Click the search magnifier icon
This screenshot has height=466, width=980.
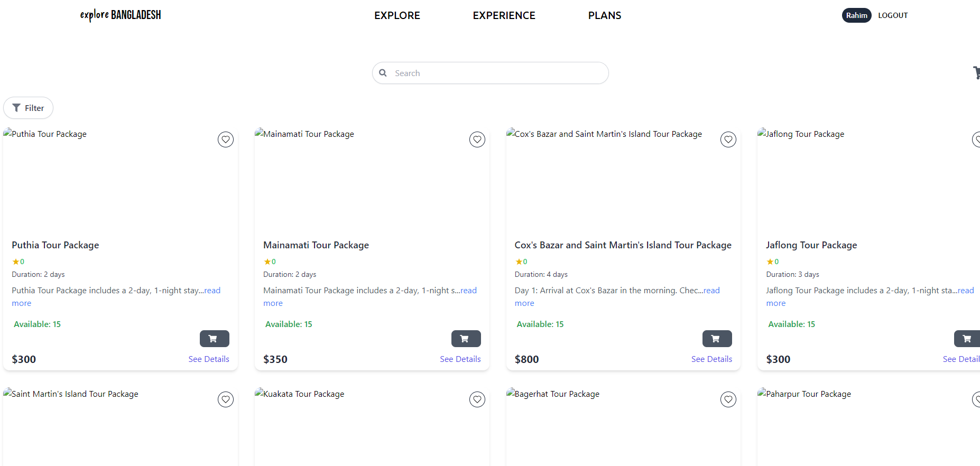[383, 72]
